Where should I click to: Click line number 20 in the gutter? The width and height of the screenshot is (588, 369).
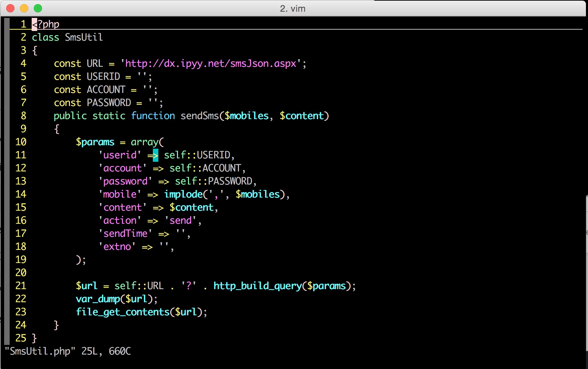(21, 273)
